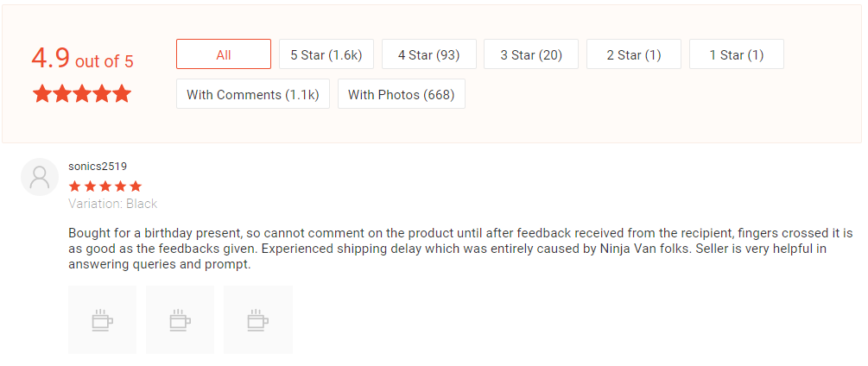This screenshot has height=366, width=868.
Task: Click the reviewer's five-star rating
Action: tap(105, 186)
